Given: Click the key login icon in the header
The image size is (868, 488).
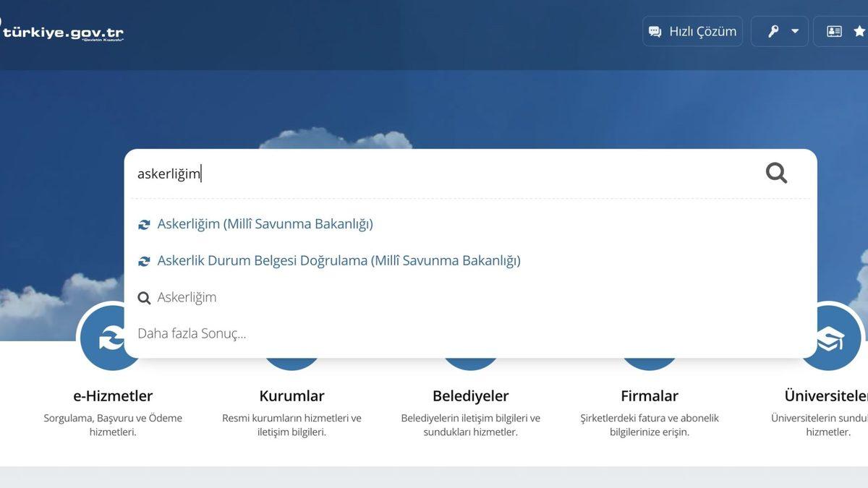Looking at the screenshot, I should click(x=773, y=30).
